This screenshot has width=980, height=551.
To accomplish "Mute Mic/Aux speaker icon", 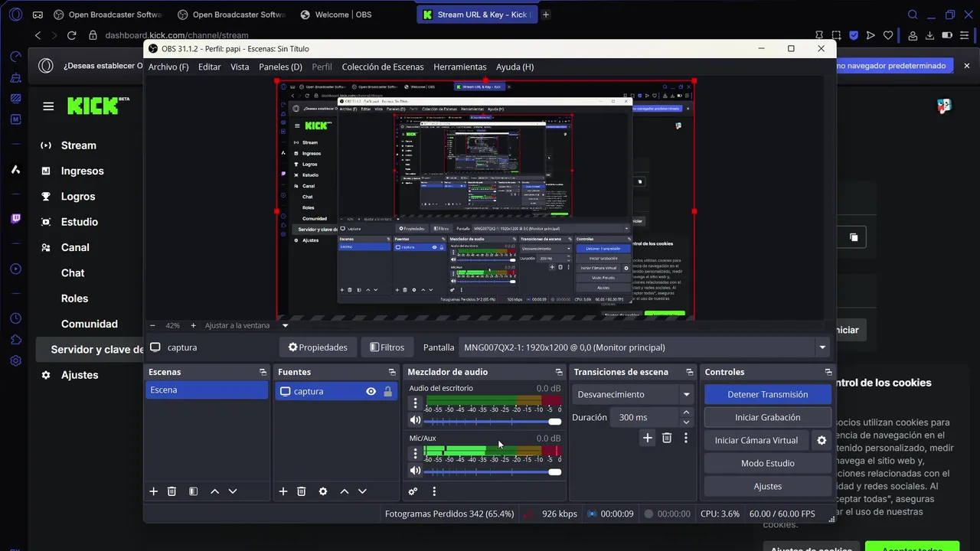I will (415, 471).
